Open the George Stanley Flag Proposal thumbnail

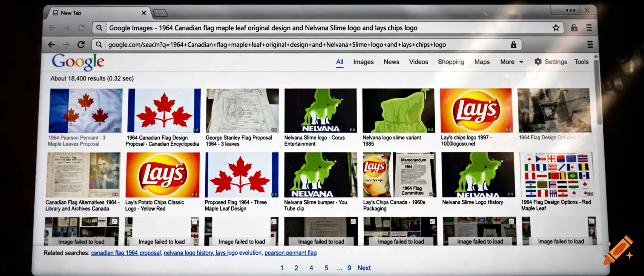(242, 111)
